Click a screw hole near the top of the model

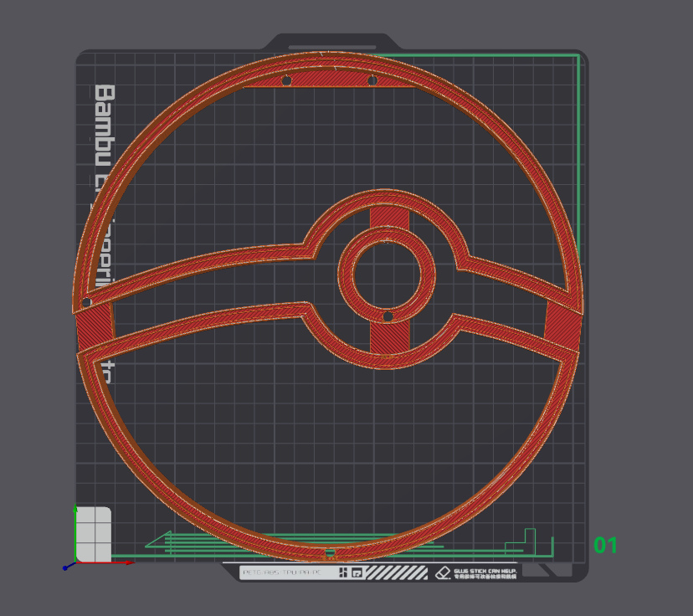pyautogui.click(x=289, y=80)
